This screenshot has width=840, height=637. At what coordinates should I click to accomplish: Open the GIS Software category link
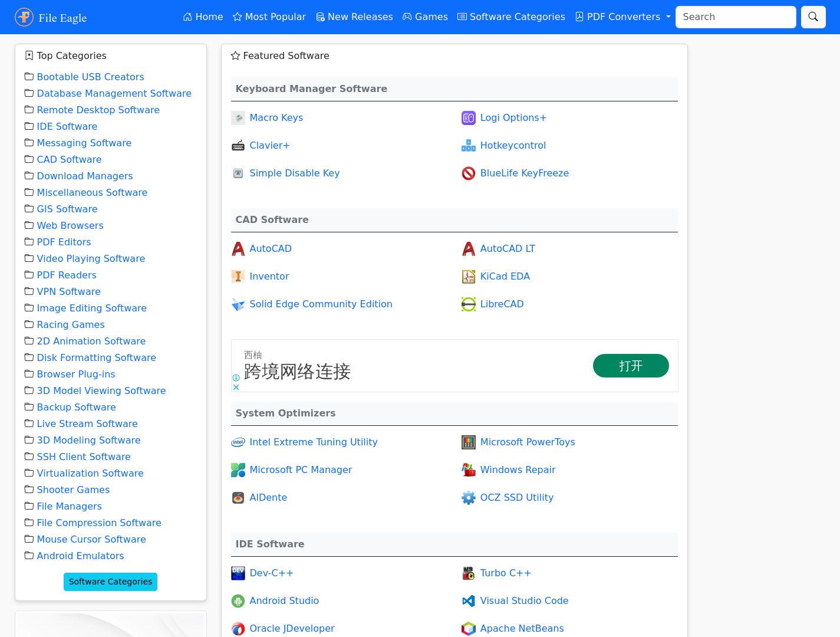(67, 209)
